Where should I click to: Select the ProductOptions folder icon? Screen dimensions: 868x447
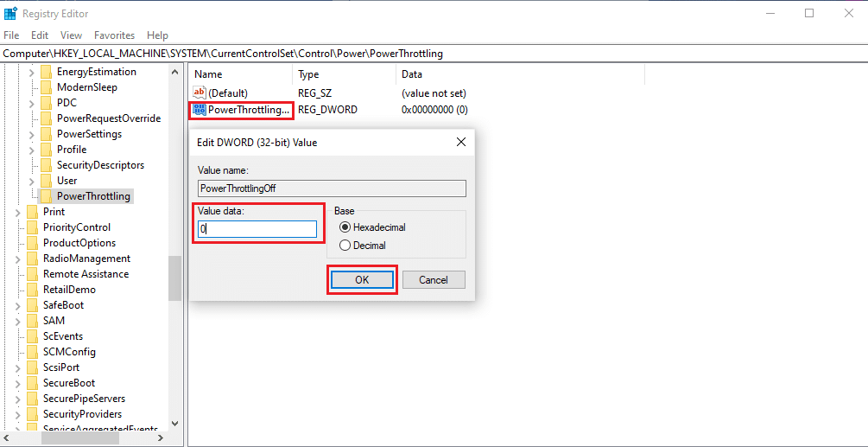point(33,243)
